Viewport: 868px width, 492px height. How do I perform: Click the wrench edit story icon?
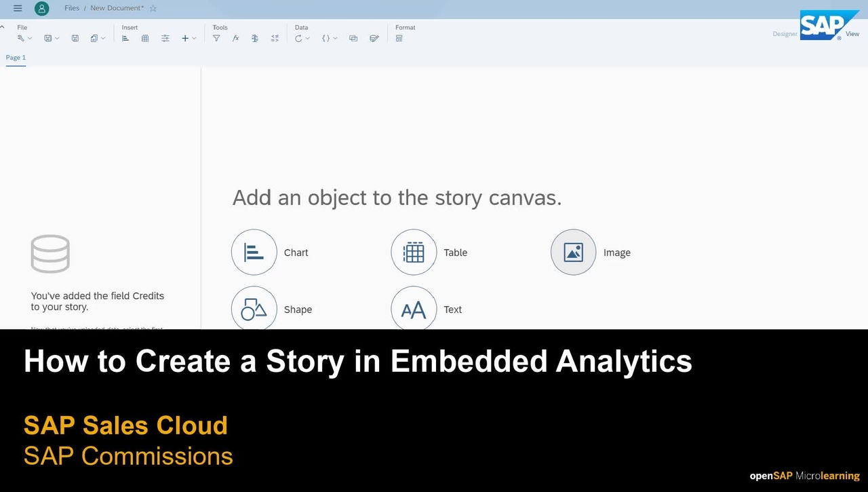[21, 39]
